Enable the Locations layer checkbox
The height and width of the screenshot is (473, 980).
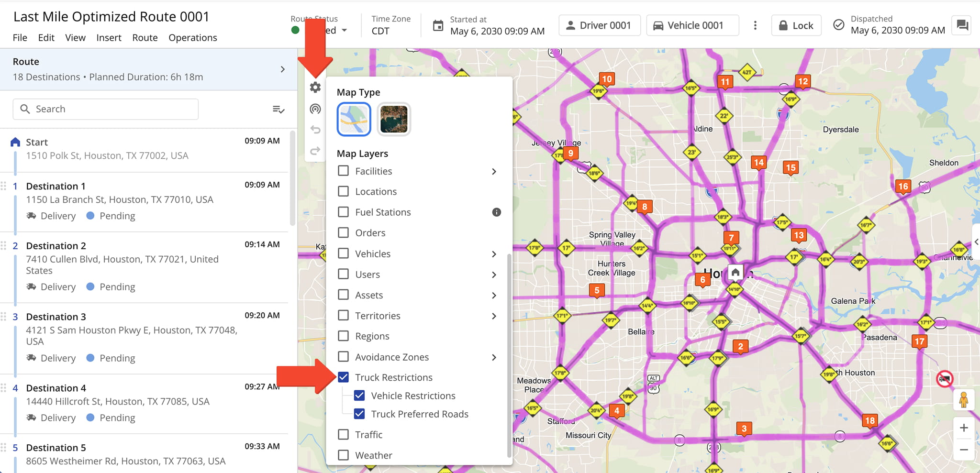[x=343, y=191]
